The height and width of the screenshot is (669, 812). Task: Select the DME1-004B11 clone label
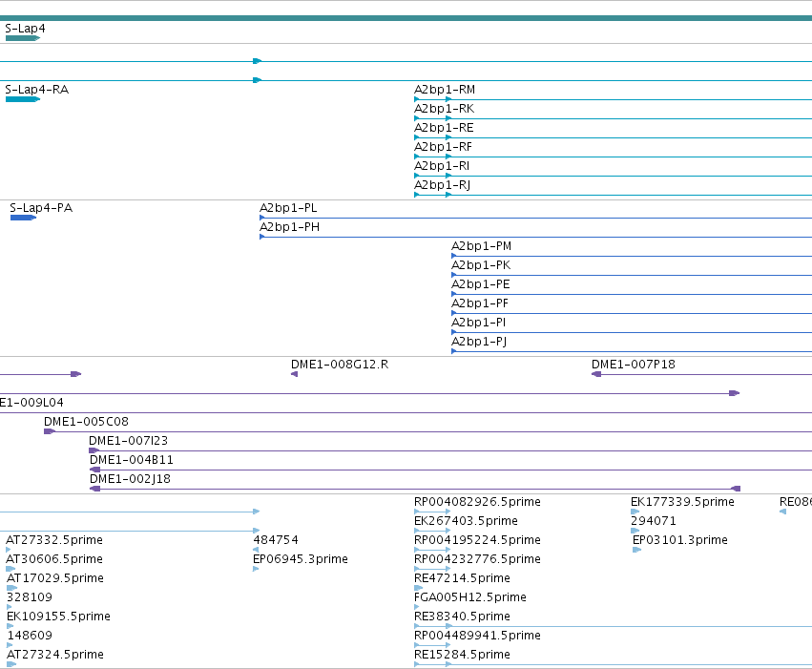click(x=132, y=460)
